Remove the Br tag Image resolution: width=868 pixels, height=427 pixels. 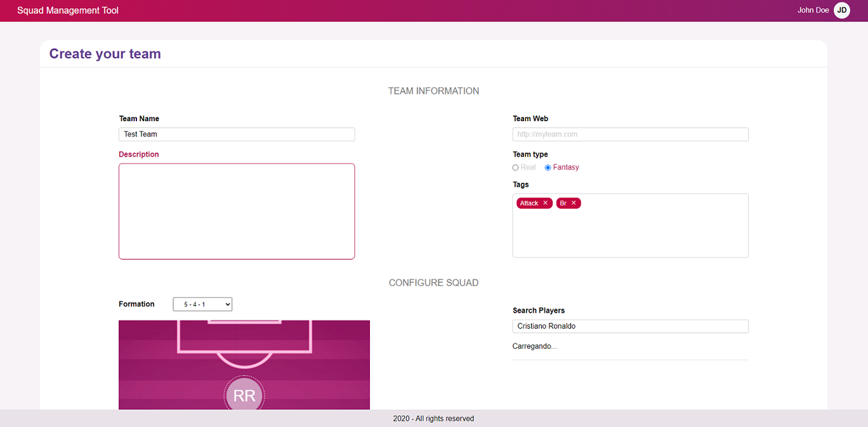point(574,203)
